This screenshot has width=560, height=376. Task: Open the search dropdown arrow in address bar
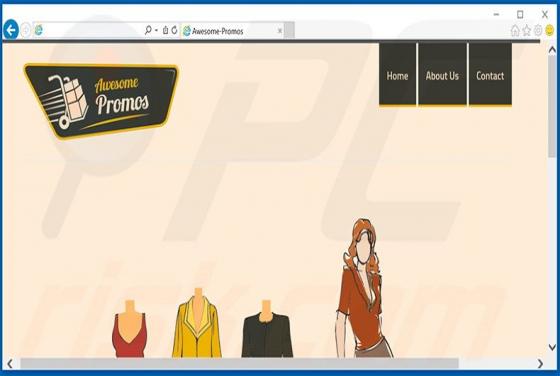(156, 31)
